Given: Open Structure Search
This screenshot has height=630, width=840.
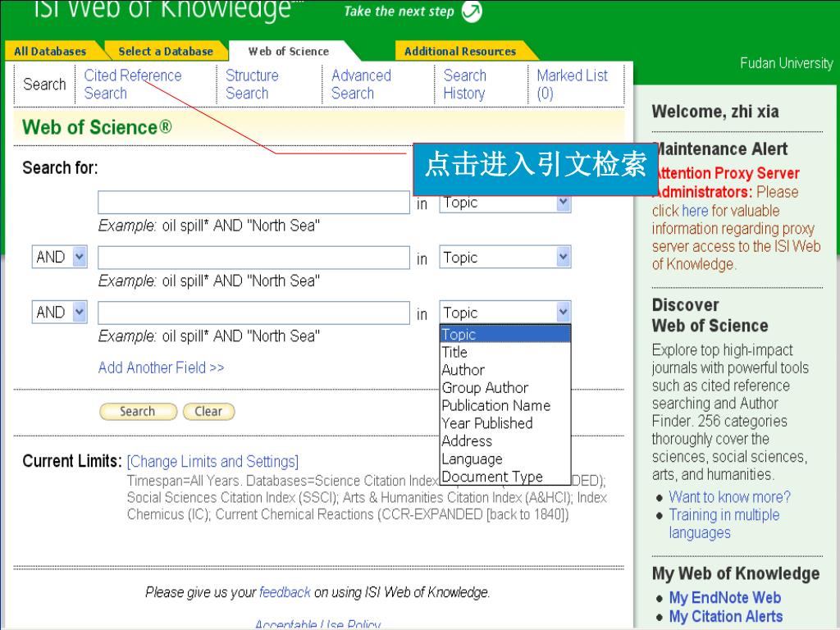Looking at the screenshot, I should pos(252,84).
